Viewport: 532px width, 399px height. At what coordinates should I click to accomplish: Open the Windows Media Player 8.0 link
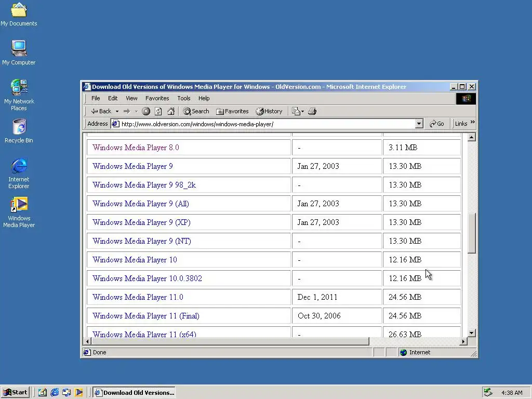point(136,148)
